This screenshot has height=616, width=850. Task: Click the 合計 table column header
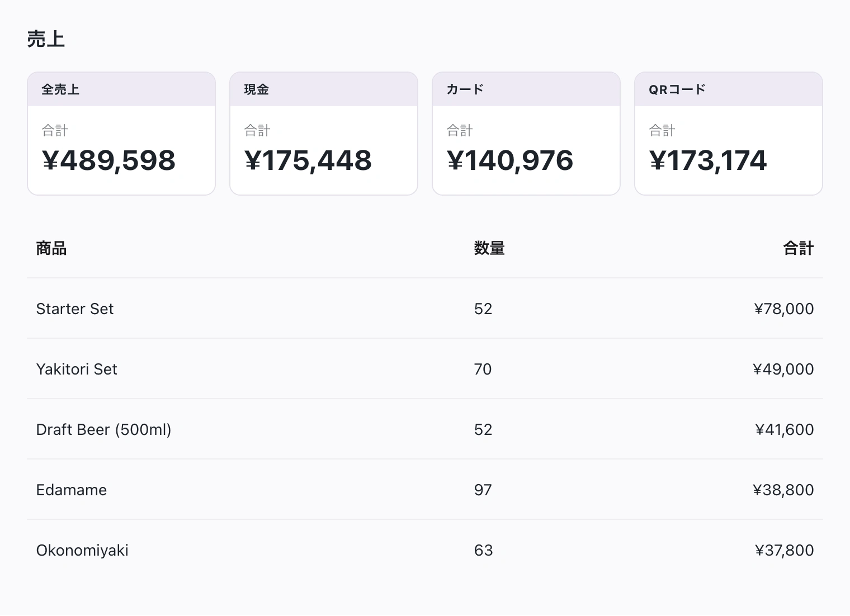click(x=798, y=248)
